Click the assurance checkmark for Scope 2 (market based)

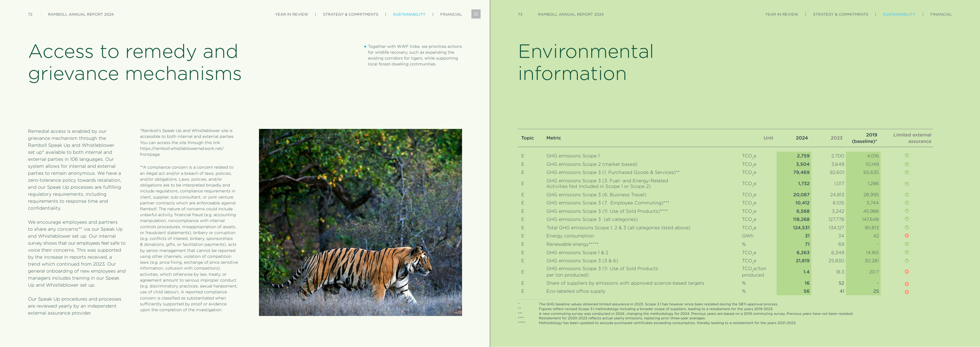pyautogui.click(x=907, y=164)
